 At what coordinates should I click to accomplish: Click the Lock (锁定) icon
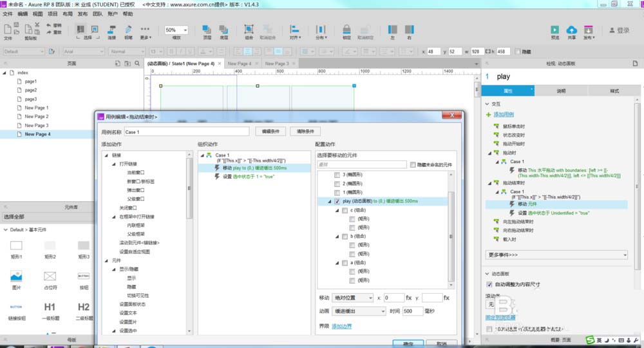[x=346, y=29]
